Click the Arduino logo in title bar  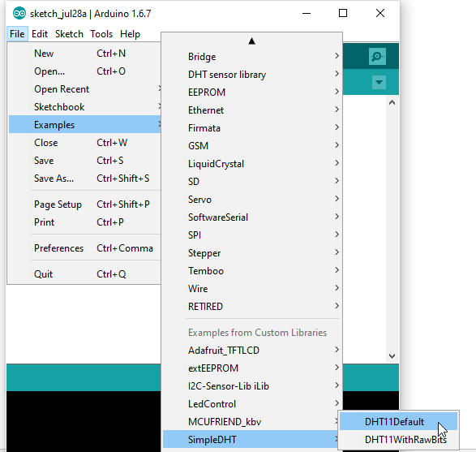19,13
